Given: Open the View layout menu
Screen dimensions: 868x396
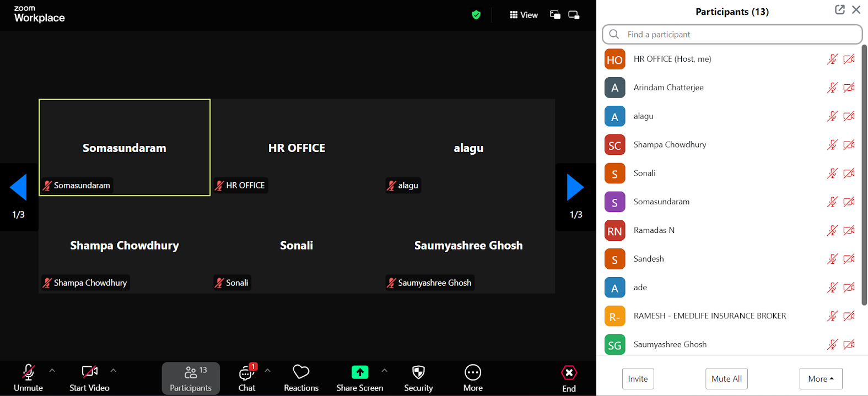Looking at the screenshot, I should pos(524,15).
